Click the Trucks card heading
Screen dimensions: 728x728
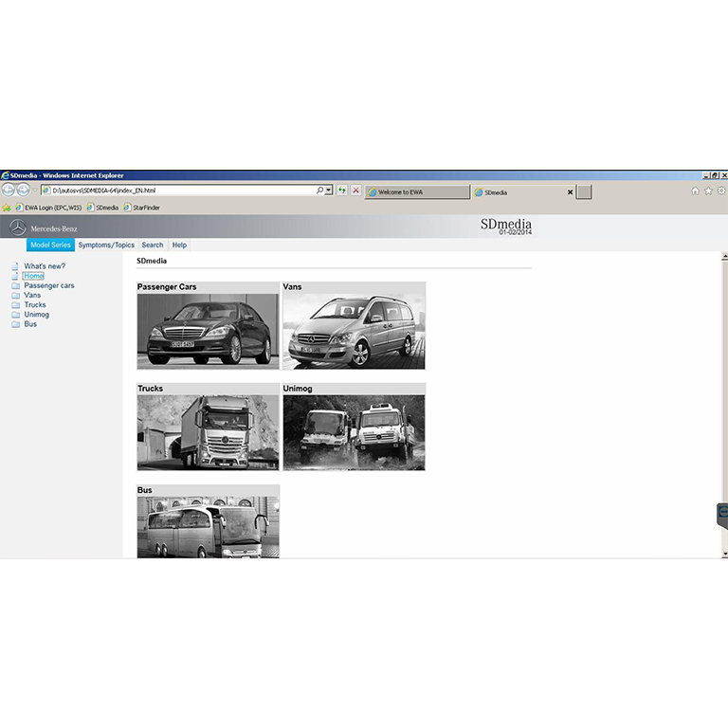[x=150, y=389]
